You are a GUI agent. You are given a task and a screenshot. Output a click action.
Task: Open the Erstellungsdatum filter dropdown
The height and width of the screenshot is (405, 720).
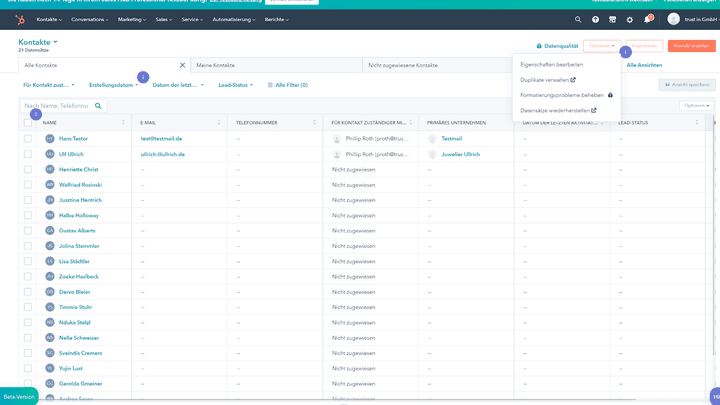pyautogui.click(x=113, y=85)
